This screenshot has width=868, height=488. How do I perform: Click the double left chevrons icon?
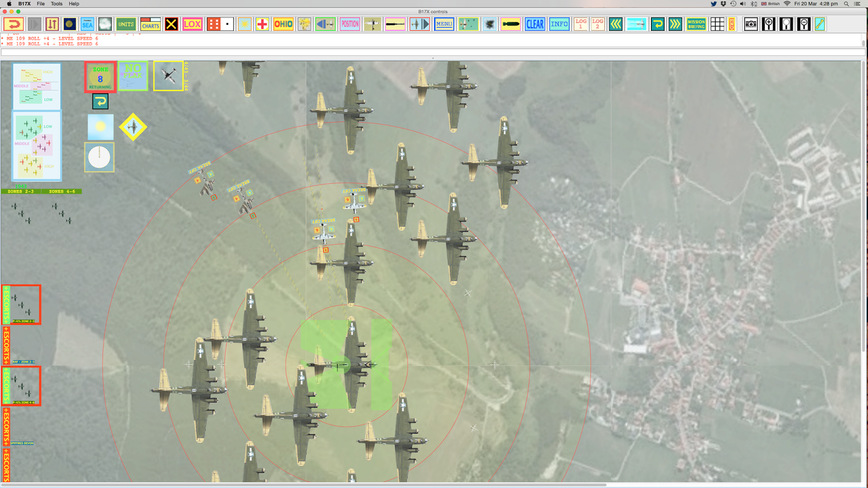(x=616, y=24)
